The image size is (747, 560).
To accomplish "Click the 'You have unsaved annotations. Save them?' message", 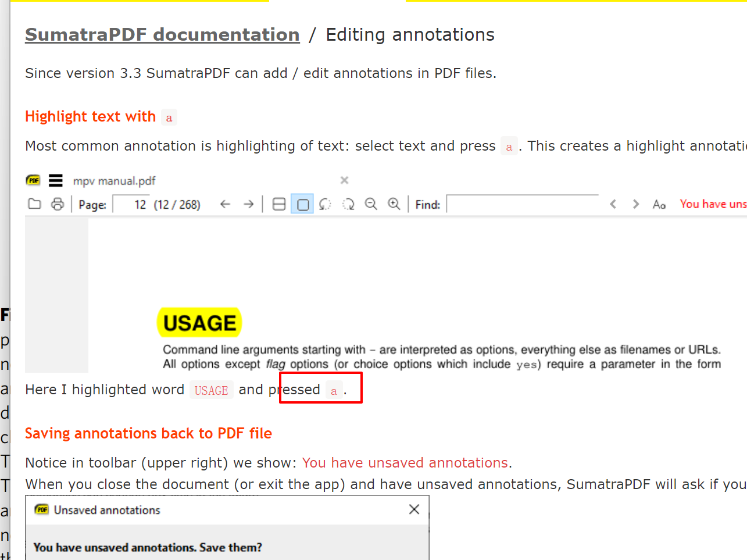I will [x=148, y=548].
